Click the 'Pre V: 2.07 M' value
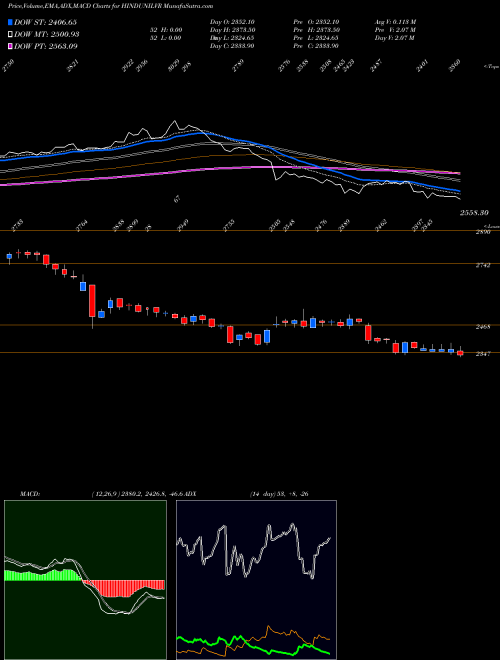500x660 pixels. (x=395, y=30)
